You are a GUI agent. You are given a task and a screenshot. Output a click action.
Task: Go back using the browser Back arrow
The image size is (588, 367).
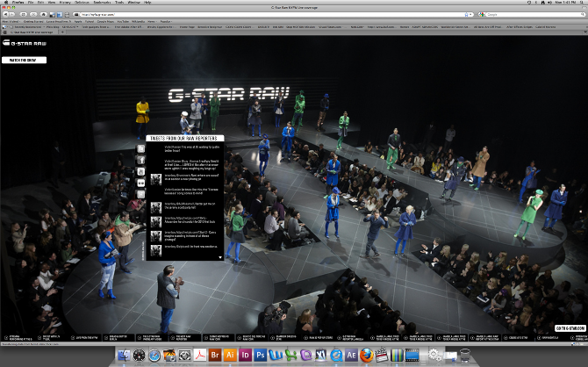coord(5,14)
